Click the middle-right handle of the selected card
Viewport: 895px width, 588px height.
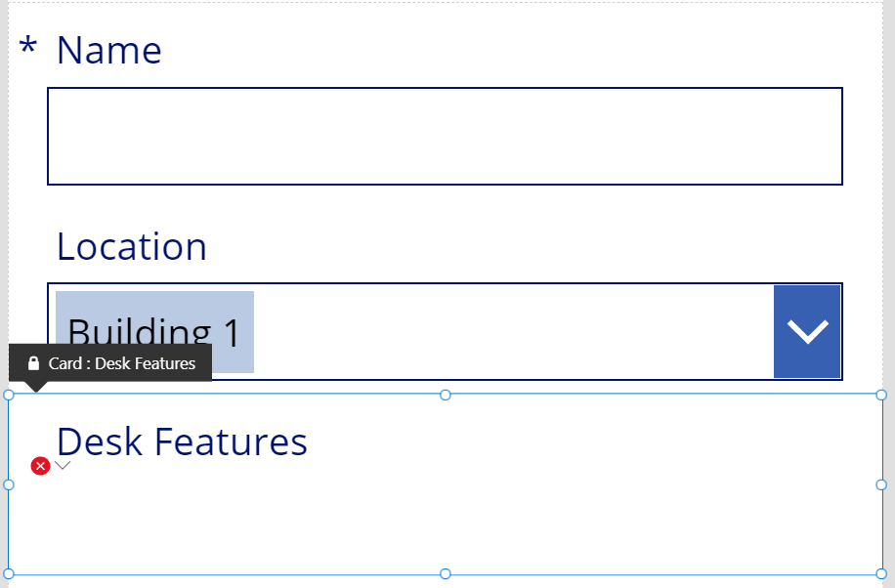click(x=881, y=484)
